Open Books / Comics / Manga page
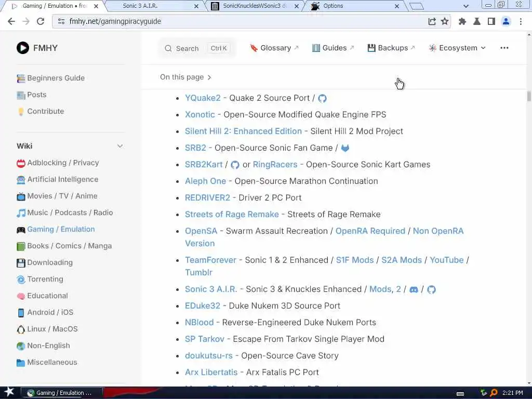532x399 pixels. click(x=64, y=246)
